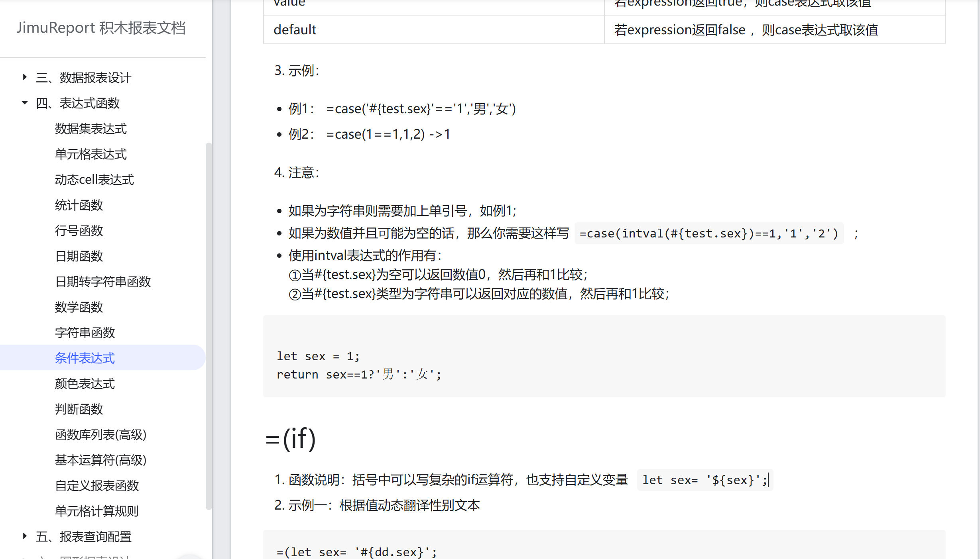Open 统计函数 in sidebar
This screenshot has width=980, height=559.
click(x=79, y=205)
